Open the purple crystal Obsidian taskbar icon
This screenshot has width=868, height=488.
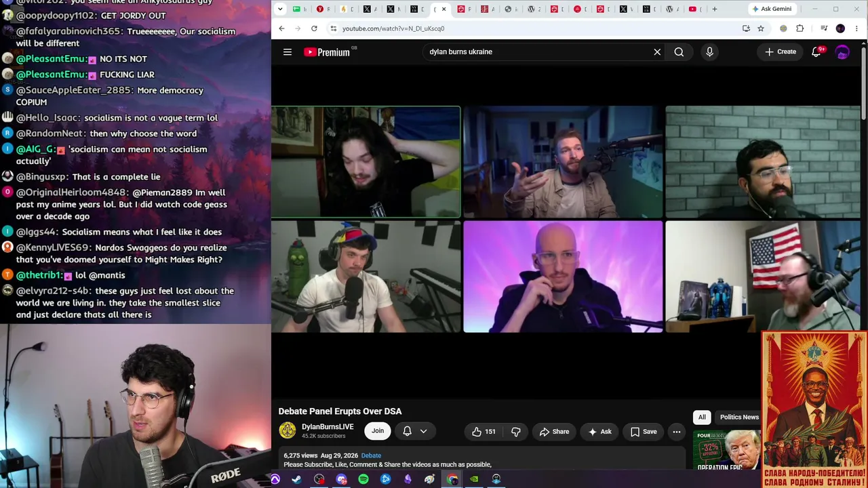point(408,479)
